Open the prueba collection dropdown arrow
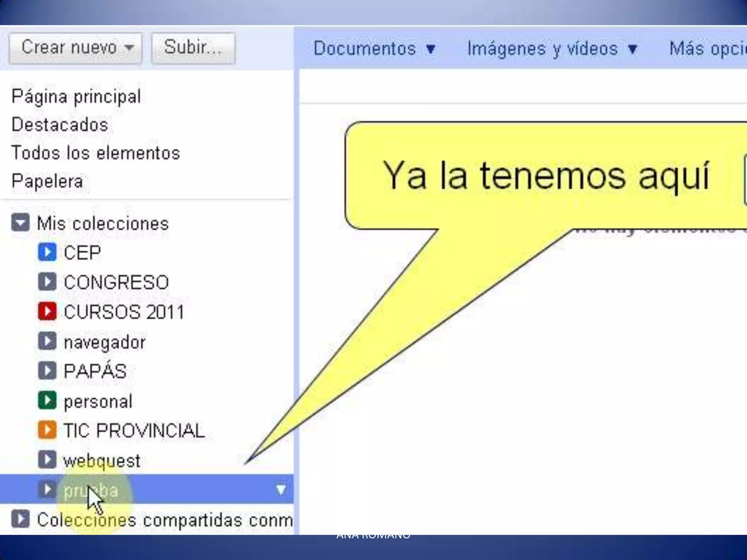 pyautogui.click(x=281, y=490)
